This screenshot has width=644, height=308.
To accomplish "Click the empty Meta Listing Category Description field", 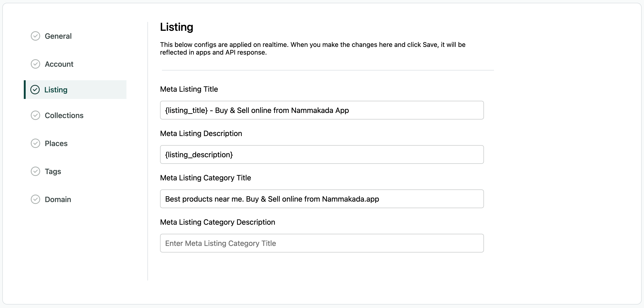I will pyautogui.click(x=322, y=243).
